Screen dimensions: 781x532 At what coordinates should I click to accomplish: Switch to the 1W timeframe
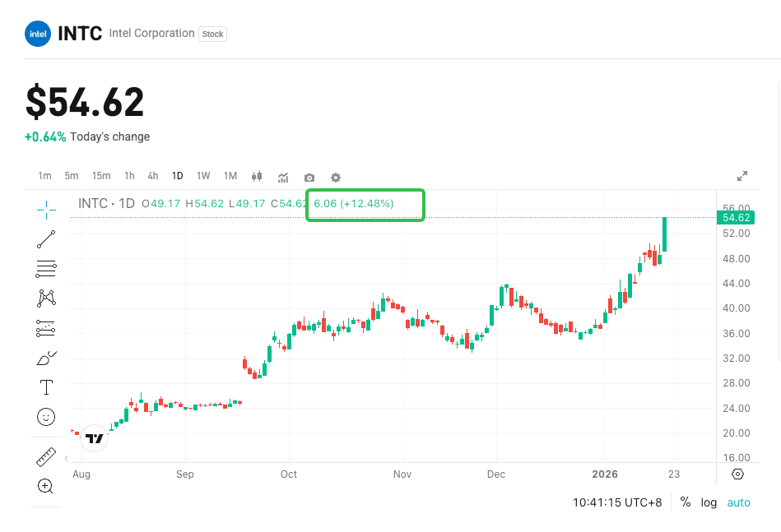203,176
